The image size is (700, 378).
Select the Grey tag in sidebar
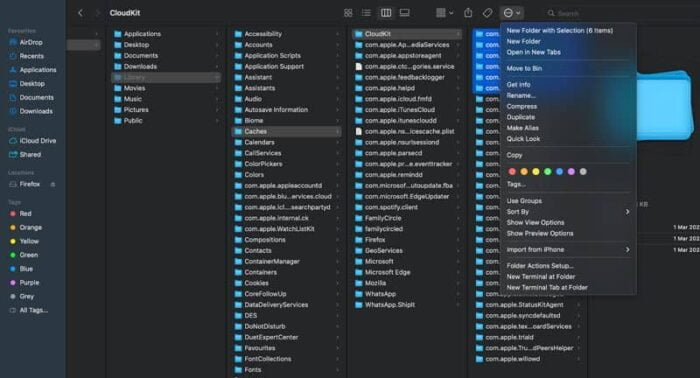25,297
